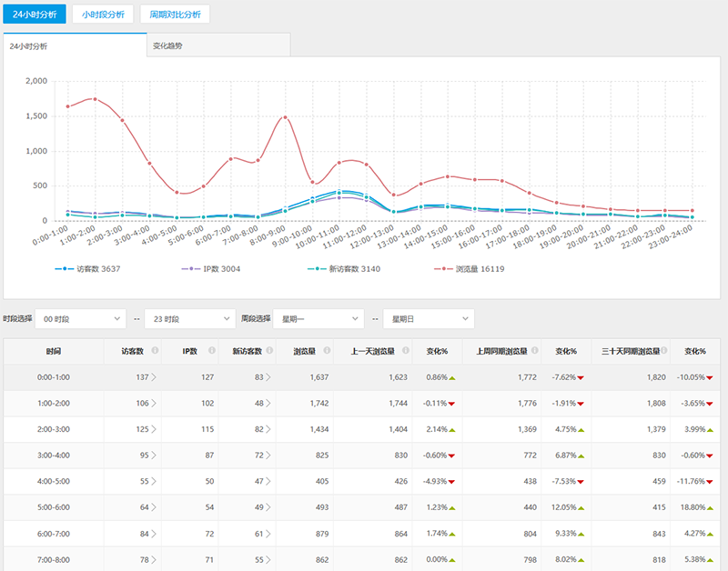Image resolution: width=728 pixels, height=571 pixels.
Task: Click the info icon beside 新访客数 header
Action: tap(269, 351)
